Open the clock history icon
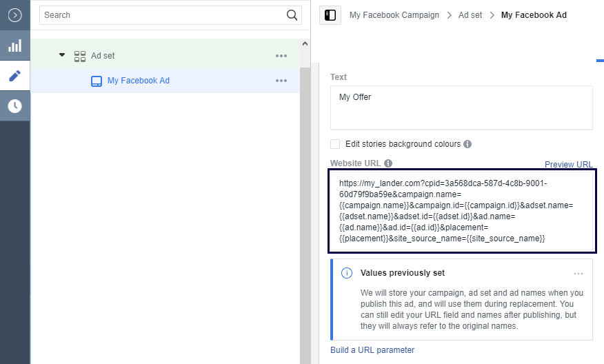Screen dimensions: 604x364 pos(14,106)
